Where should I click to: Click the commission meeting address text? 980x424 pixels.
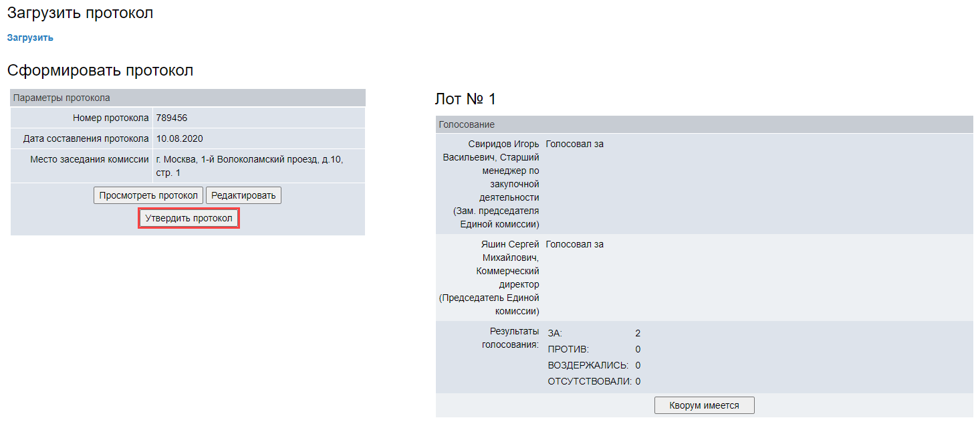249,166
